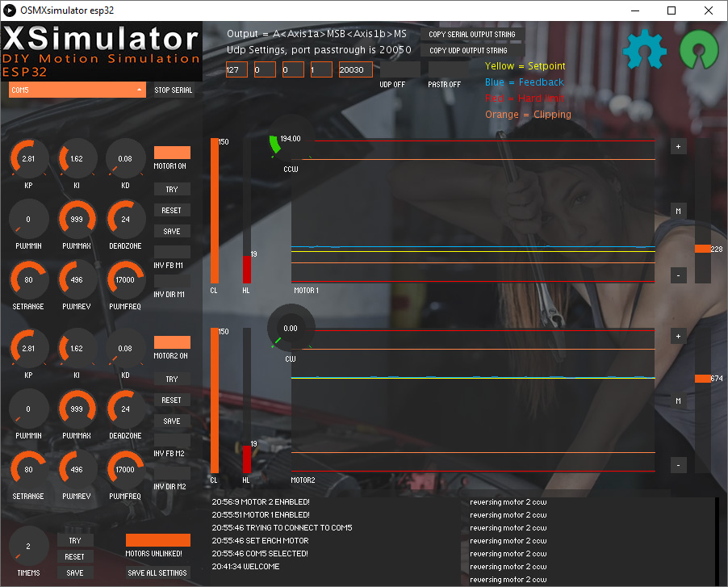Click Motor 1 PWMFREQ knob

125,279
